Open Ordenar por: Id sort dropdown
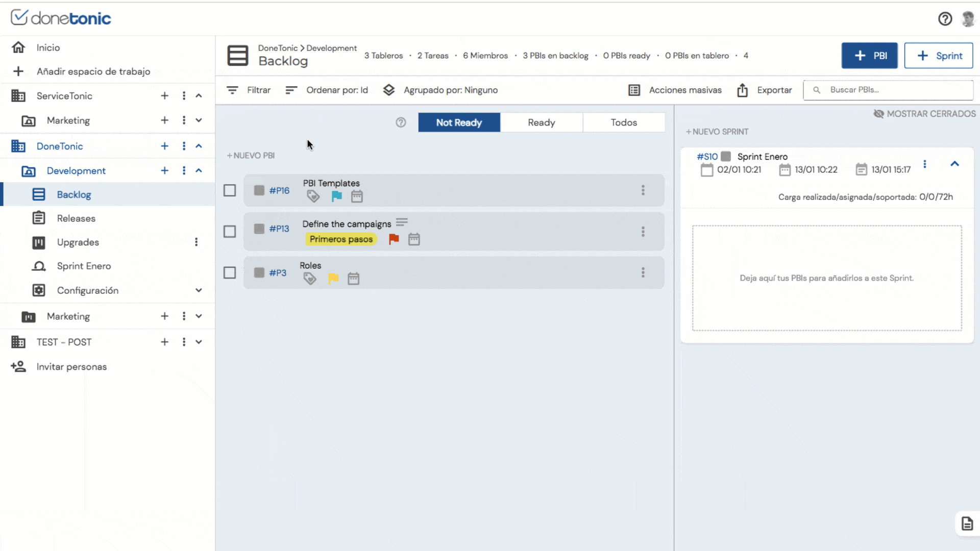Viewport: 980px width, 551px height. tap(327, 90)
